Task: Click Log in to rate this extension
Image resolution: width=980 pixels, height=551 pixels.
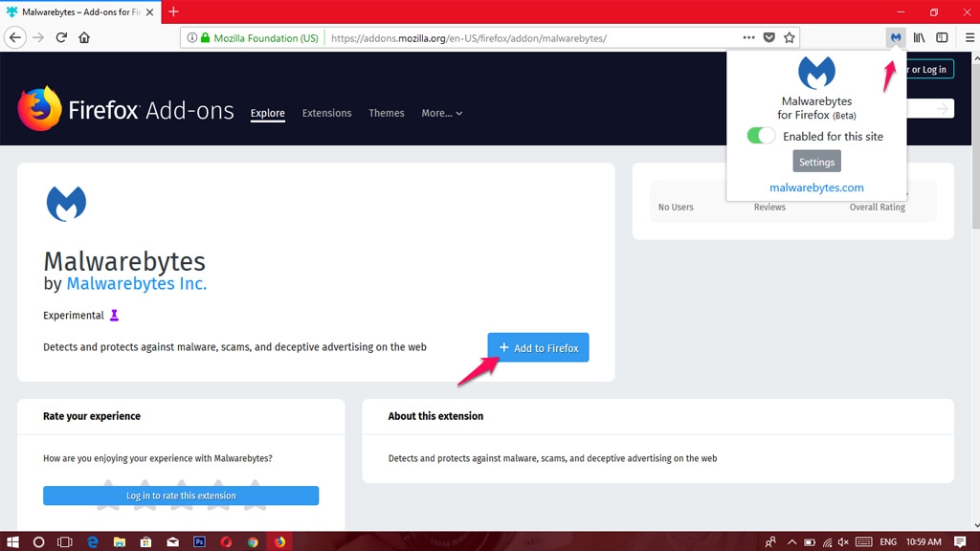Action: point(181,496)
